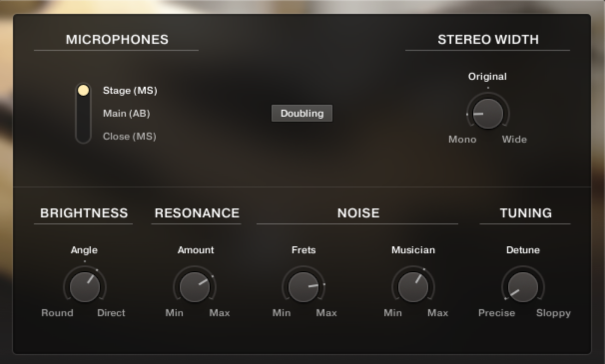Click the Brightness Angle knob
Screen dimensions: 605x364
(x=84, y=287)
